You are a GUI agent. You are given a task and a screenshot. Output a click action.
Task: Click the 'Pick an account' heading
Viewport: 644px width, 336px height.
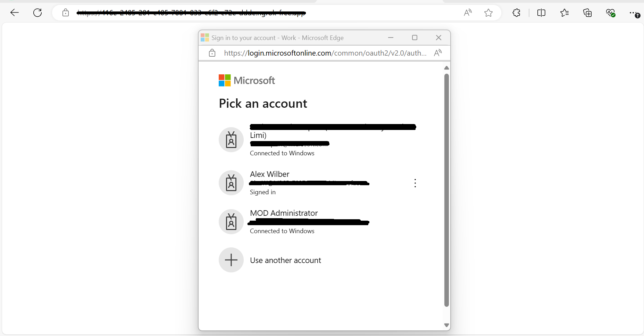[263, 104]
